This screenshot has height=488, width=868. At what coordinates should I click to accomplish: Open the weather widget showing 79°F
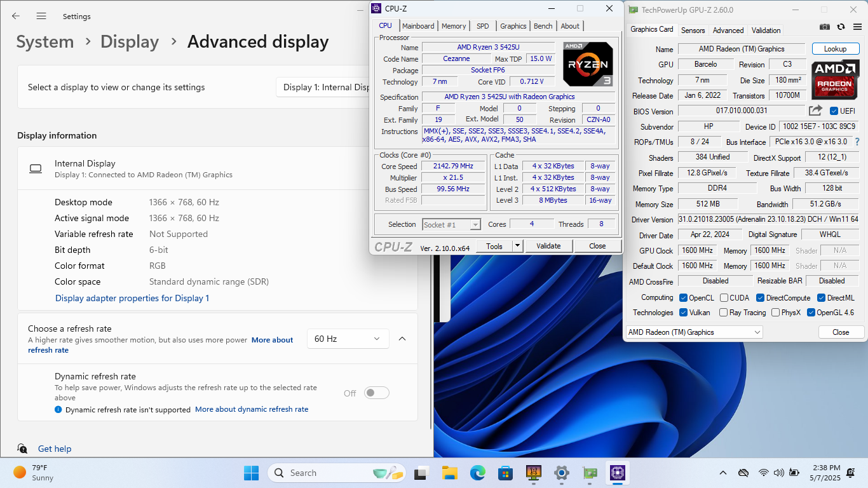[34, 473]
